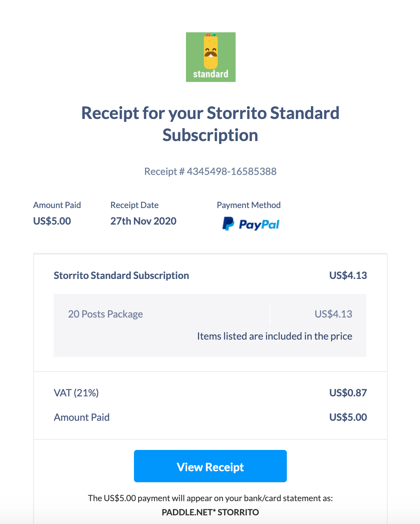Select the receipt number 4345498-16585388
The image size is (420, 524).
(231, 171)
